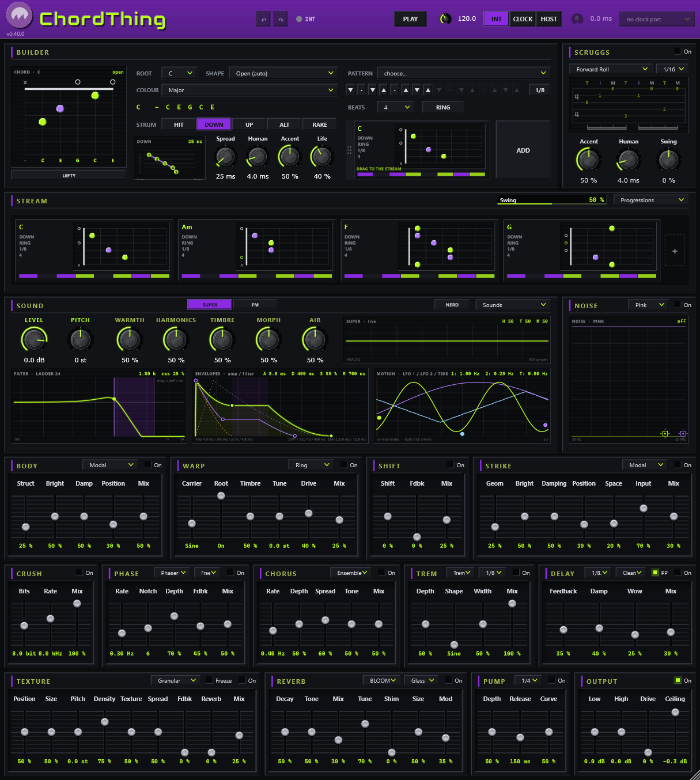
Task: Click the ChordThing logo icon
Action: pos(20,16)
